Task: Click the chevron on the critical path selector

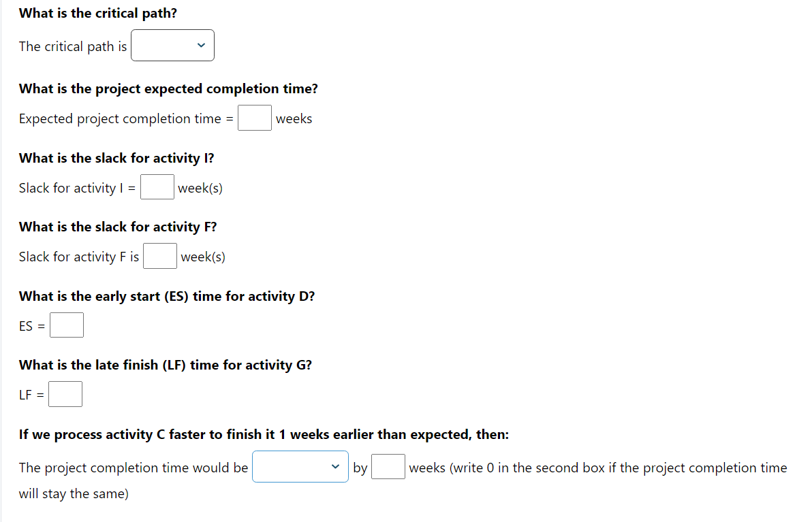Action: [x=202, y=45]
